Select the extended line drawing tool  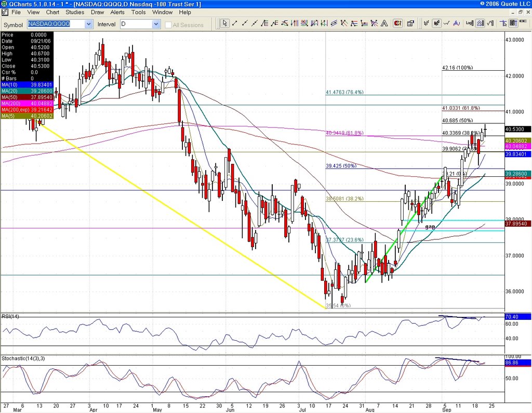(255, 23)
